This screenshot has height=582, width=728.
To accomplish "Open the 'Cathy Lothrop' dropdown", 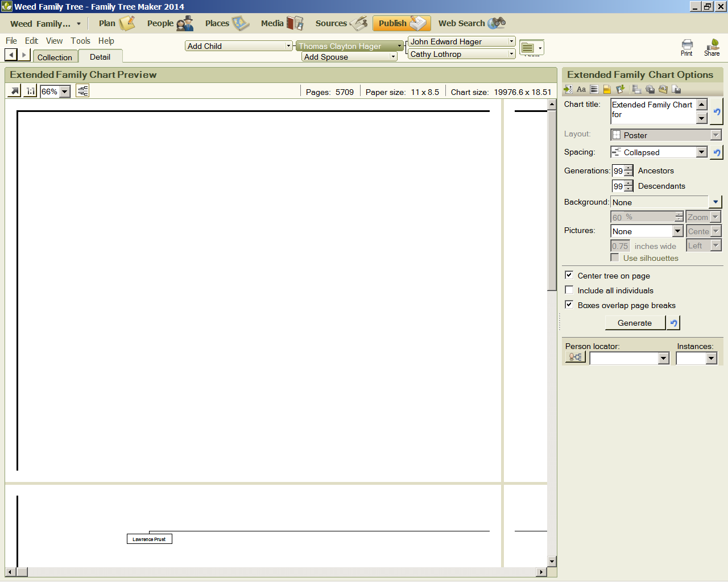I will (x=511, y=54).
